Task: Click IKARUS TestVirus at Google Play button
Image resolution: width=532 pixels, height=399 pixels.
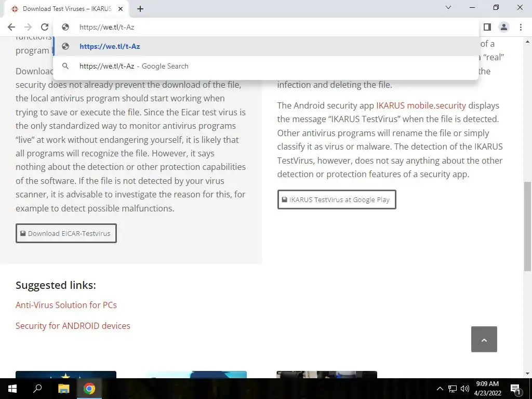Action: pos(337,199)
